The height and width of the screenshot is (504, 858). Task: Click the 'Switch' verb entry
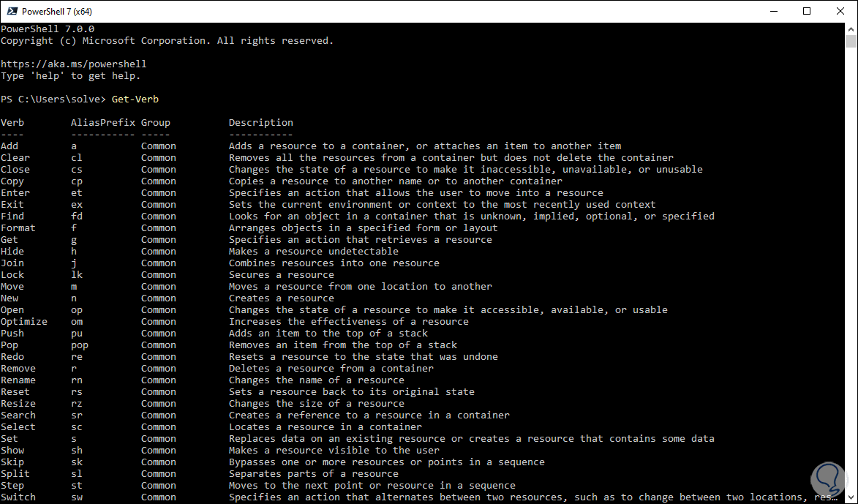click(x=18, y=497)
